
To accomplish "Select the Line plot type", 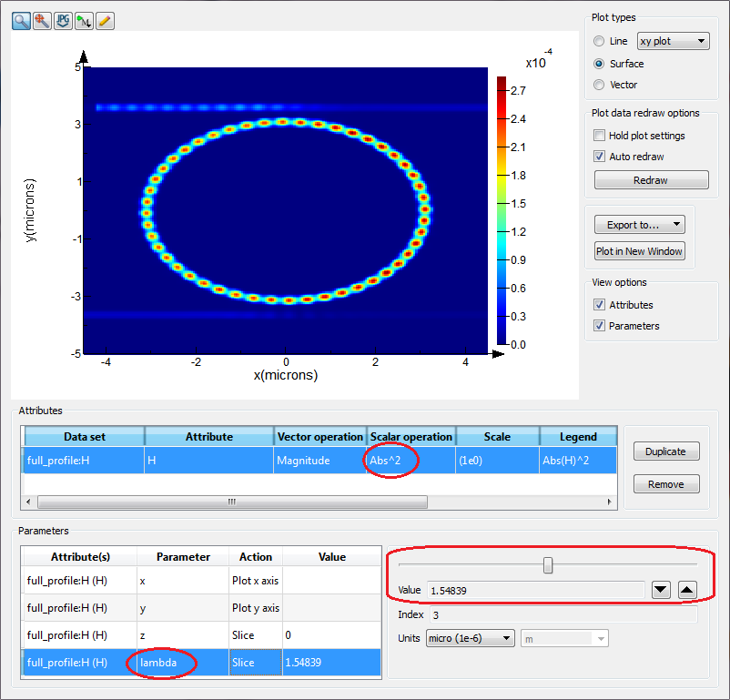I will pos(599,41).
